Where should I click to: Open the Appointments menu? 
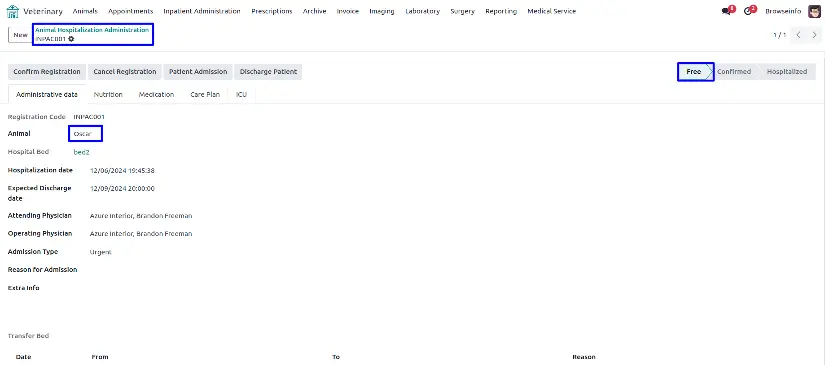pos(130,11)
